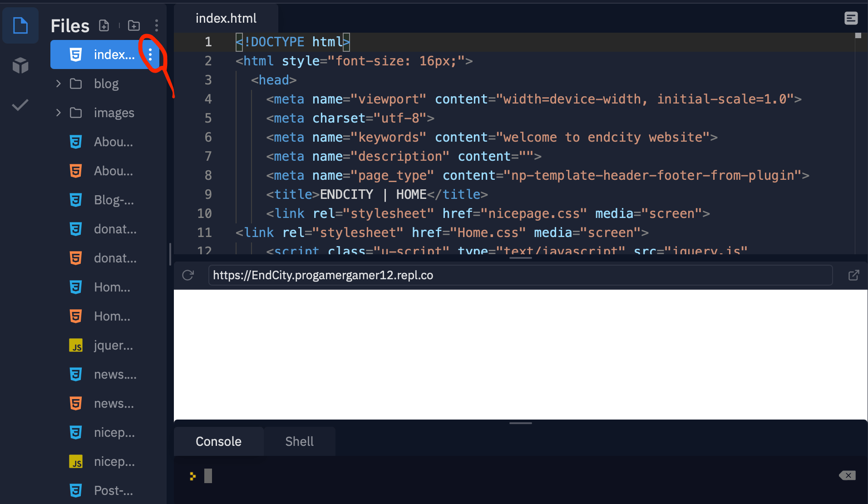Open the Files panel sidebar icon

[x=20, y=25]
